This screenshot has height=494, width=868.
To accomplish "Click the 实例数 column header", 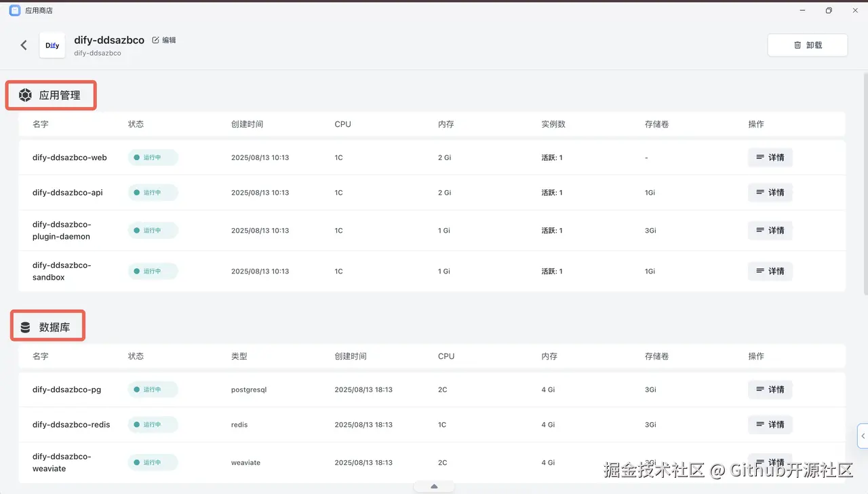I will pyautogui.click(x=553, y=124).
